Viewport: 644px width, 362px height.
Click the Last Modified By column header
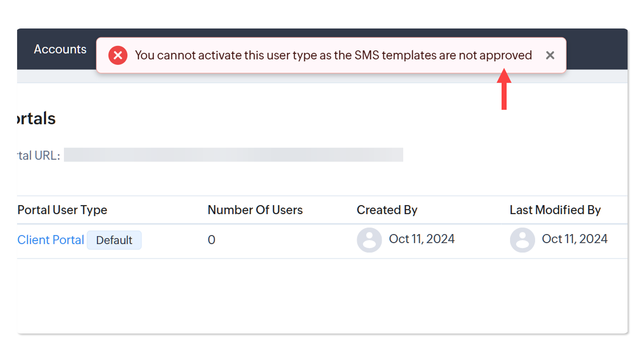coord(555,210)
